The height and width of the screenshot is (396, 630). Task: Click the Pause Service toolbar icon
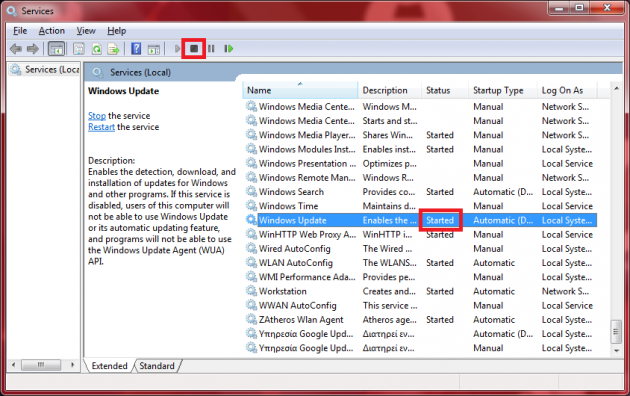click(211, 49)
